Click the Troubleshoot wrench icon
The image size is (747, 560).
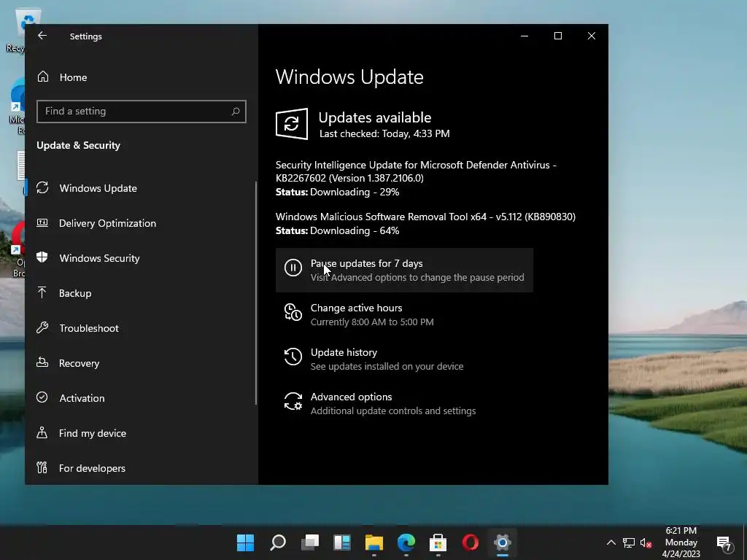[x=42, y=327]
